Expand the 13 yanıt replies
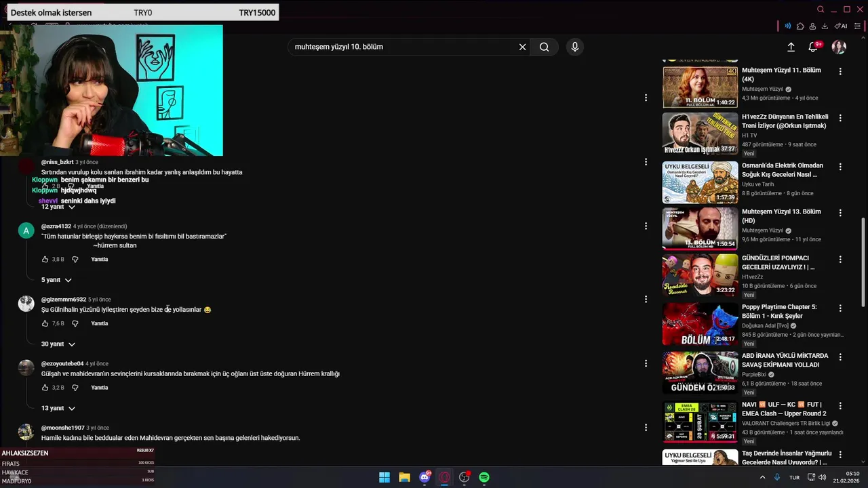 pos(58,409)
